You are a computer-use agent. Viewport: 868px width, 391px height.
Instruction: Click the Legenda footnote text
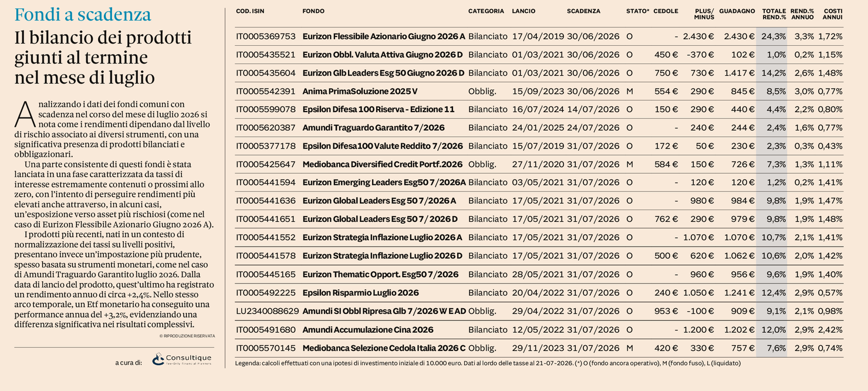click(488, 363)
